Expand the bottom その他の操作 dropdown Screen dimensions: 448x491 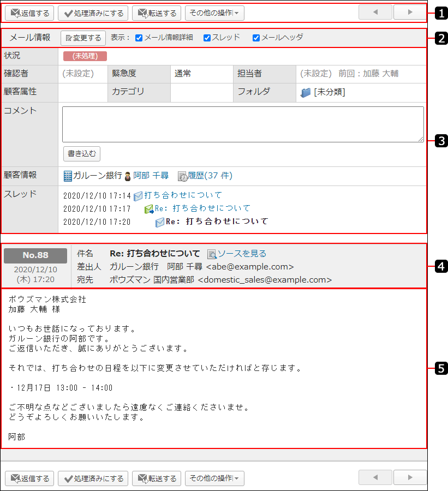tap(214, 478)
